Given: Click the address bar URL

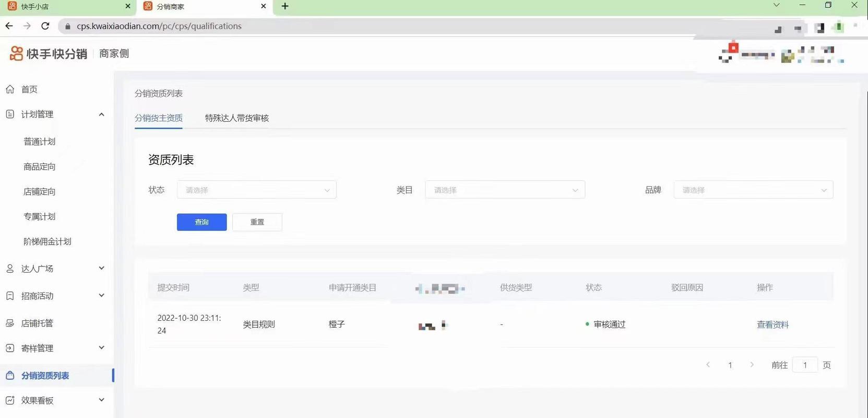Looking at the screenshot, I should 159,26.
